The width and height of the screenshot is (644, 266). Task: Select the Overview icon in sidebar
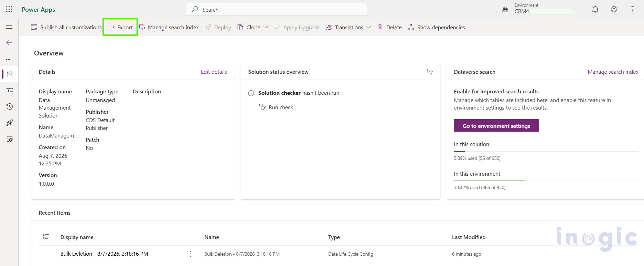[x=10, y=74]
